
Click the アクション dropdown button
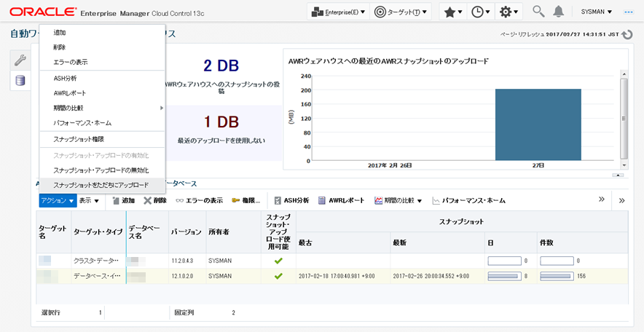click(58, 201)
